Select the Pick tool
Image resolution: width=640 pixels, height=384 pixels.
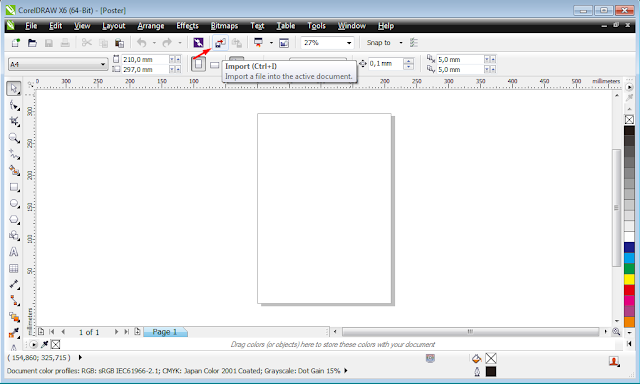pos(14,88)
